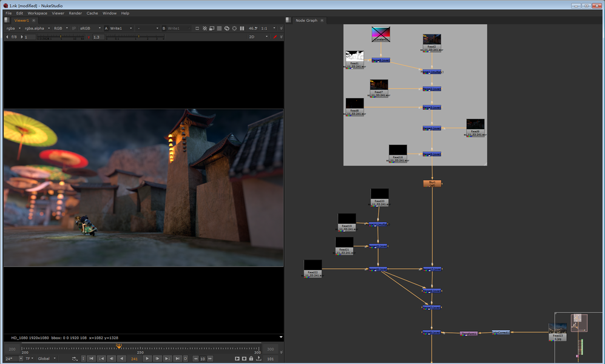Open the 1:1 proxy scale dropdown

pyautogui.click(x=268, y=28)
